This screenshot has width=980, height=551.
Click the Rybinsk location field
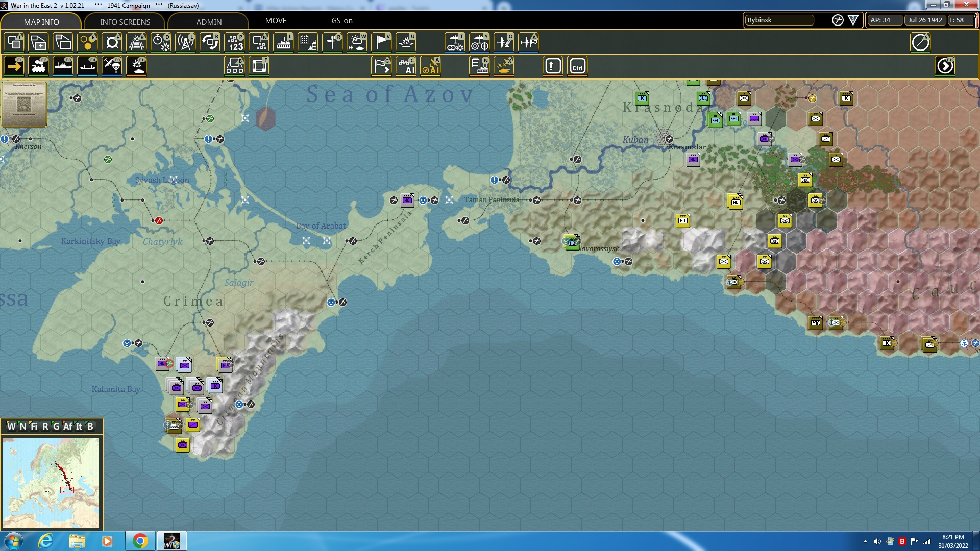click(x=779, y=20)
